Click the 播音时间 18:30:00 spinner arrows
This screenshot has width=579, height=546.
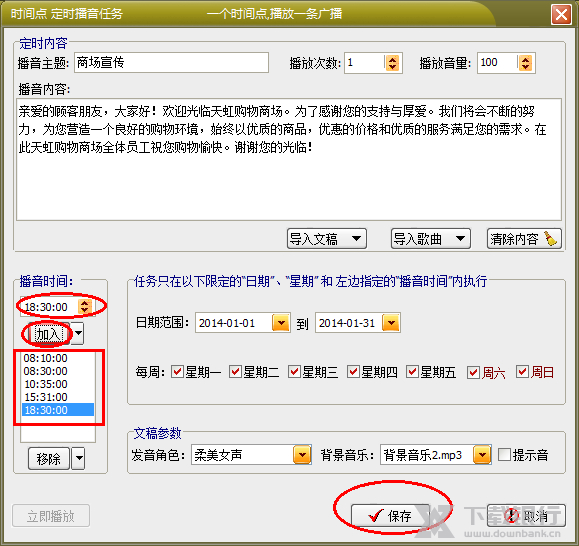85,306
